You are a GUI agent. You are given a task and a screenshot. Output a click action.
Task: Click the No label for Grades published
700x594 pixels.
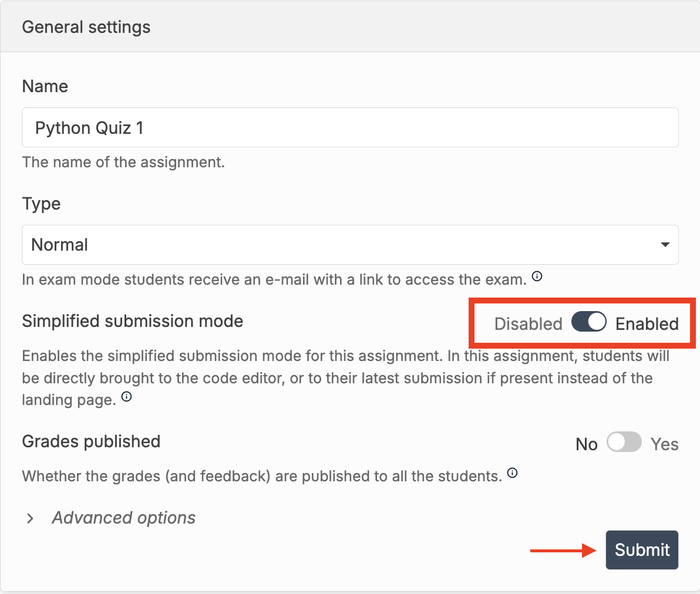[586, 444]
